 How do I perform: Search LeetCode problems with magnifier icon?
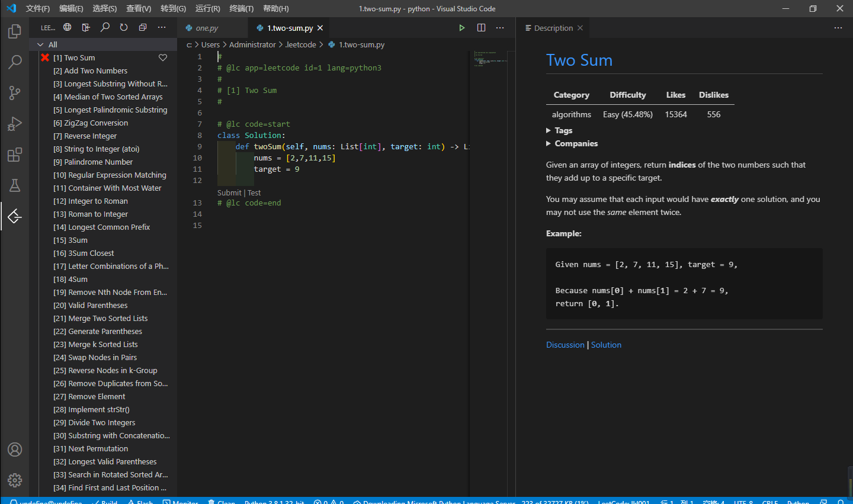[x=105, y=28]
